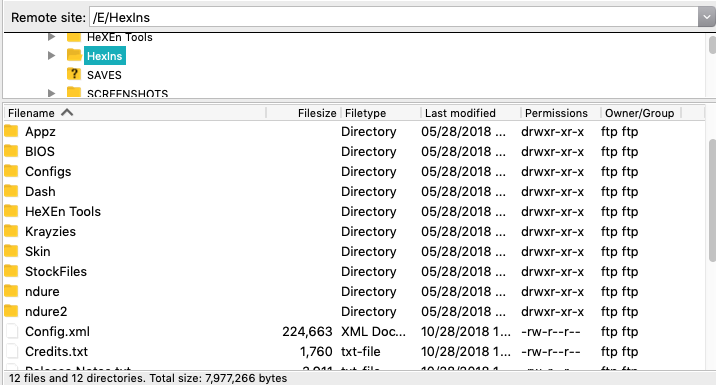
Task: Click the file list vertical scrollbar
Action: (x=711, y=201)
